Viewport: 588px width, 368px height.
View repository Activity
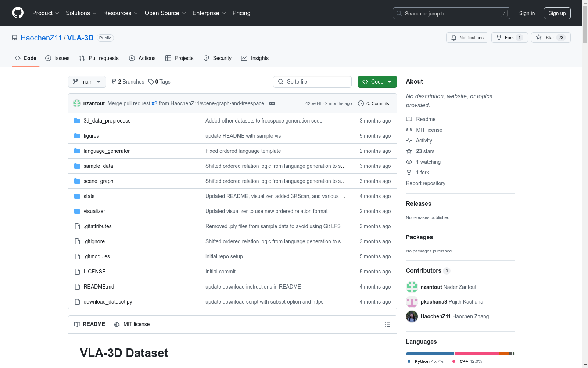[x=419, y=141]
